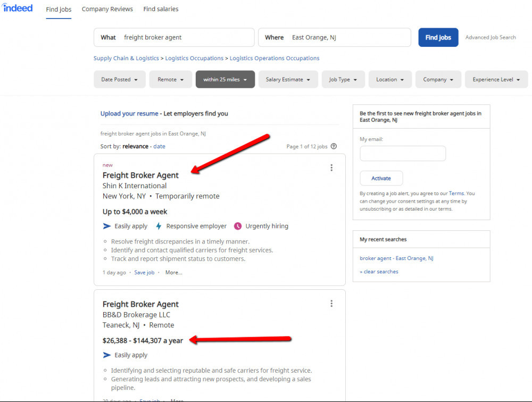Viewport: 532px width, 402px height.
Task: Open BB&D Brokerage Freight Broker Agent title
Action: coord(140,304)
